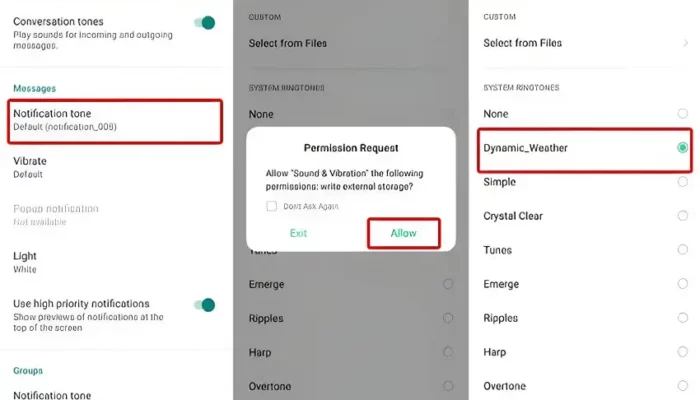The height and width of the screenshot is (400, 700).
Task: Disable Use high priority notifications switch
Action: 206,305
